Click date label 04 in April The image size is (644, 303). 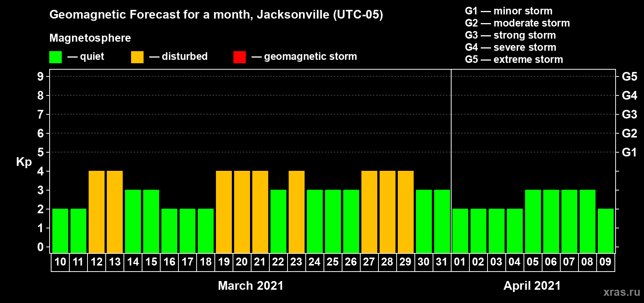coord(514,262)
